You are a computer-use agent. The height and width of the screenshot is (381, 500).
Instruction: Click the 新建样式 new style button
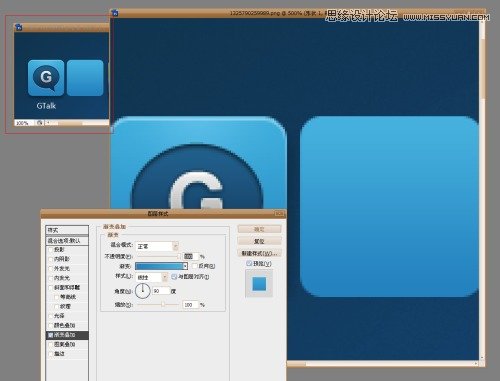(259, 253)
